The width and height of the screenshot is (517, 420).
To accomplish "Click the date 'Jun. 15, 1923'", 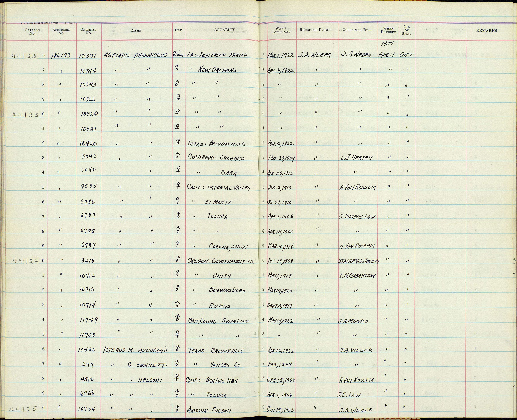I will 281,410.
